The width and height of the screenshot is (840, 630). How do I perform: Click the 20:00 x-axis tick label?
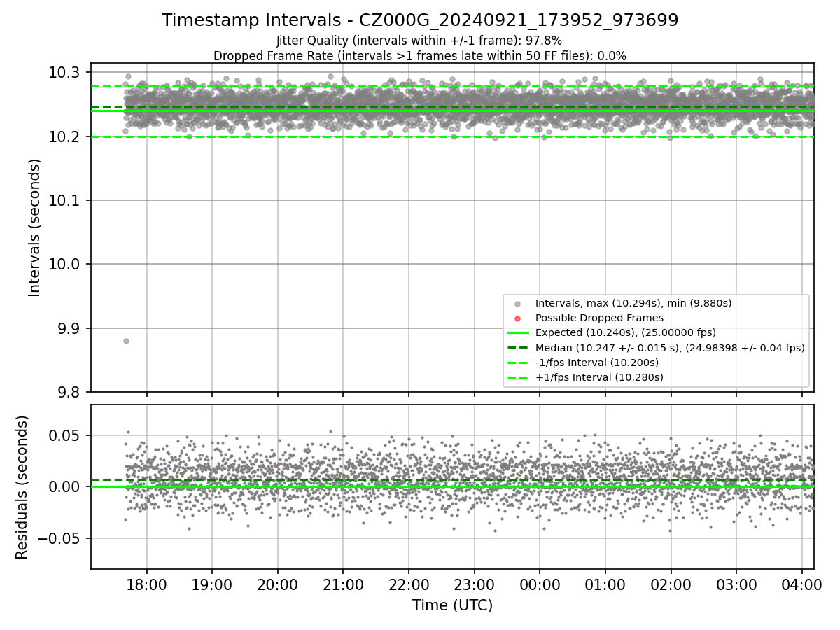click(277, 584)
